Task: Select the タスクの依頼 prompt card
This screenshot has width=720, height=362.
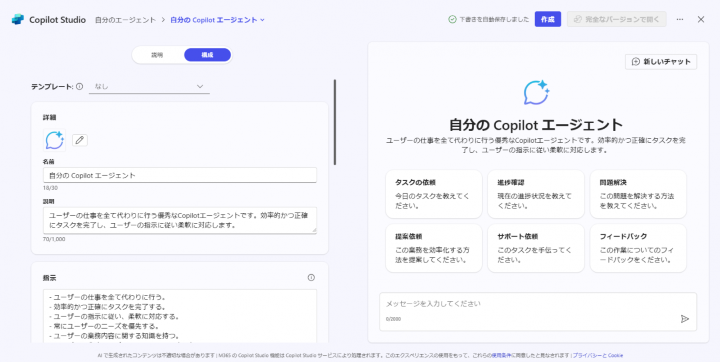Action: [x=434, y=194]
